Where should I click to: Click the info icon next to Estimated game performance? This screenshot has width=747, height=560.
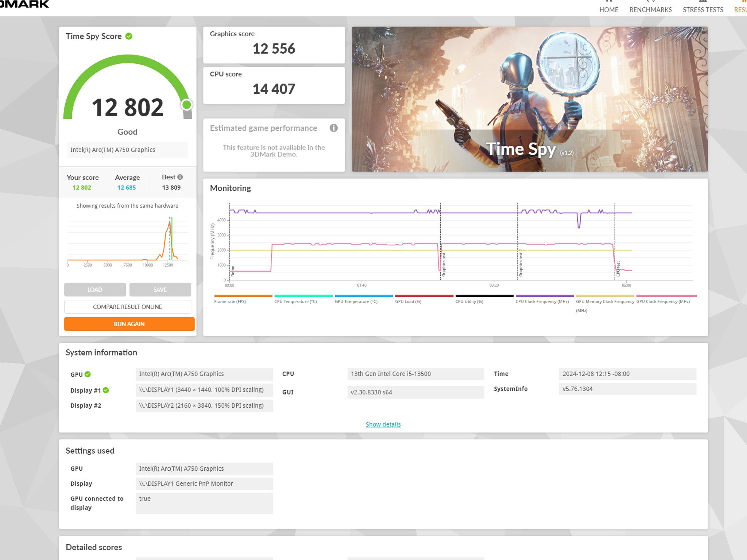333,128
